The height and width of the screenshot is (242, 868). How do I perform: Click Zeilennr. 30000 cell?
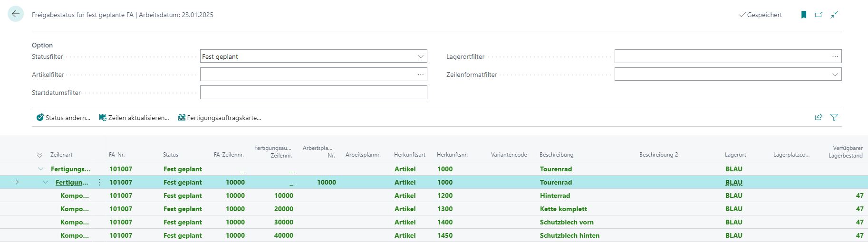click(284, 222)
